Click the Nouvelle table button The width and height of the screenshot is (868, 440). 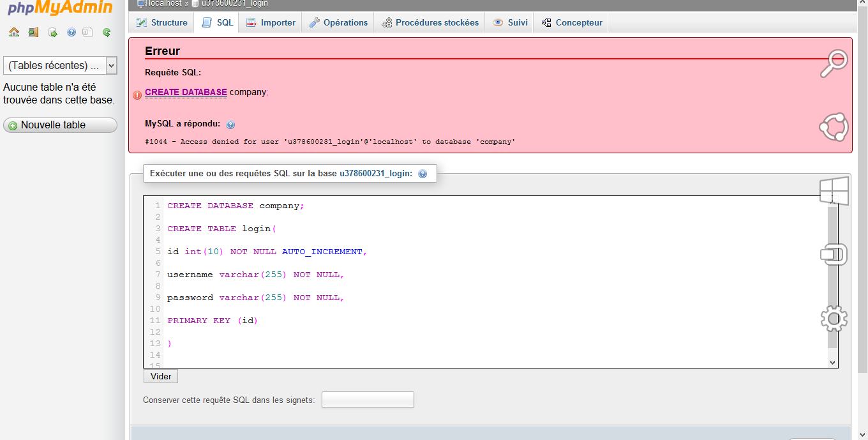[x=60, y=125]
